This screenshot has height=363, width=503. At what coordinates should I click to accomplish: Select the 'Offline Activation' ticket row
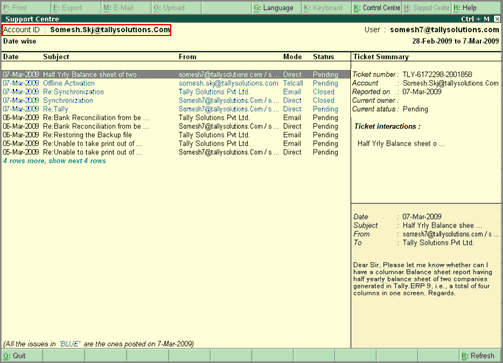(175, 83)
